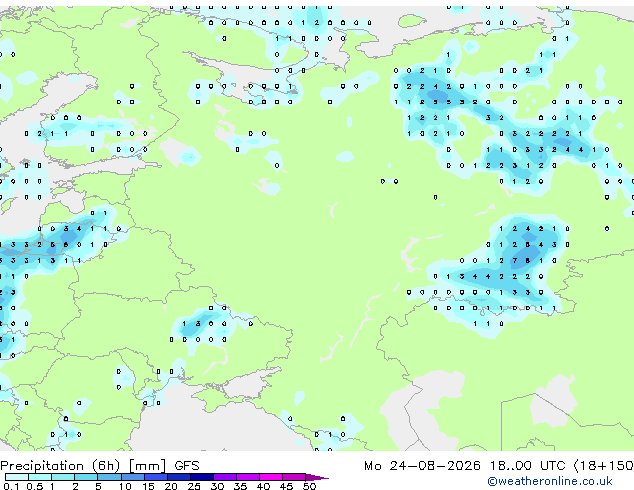Viewport: 634px width, 490px height.
Task: Click the '30' legend scale label
Action: coord(217,486)
